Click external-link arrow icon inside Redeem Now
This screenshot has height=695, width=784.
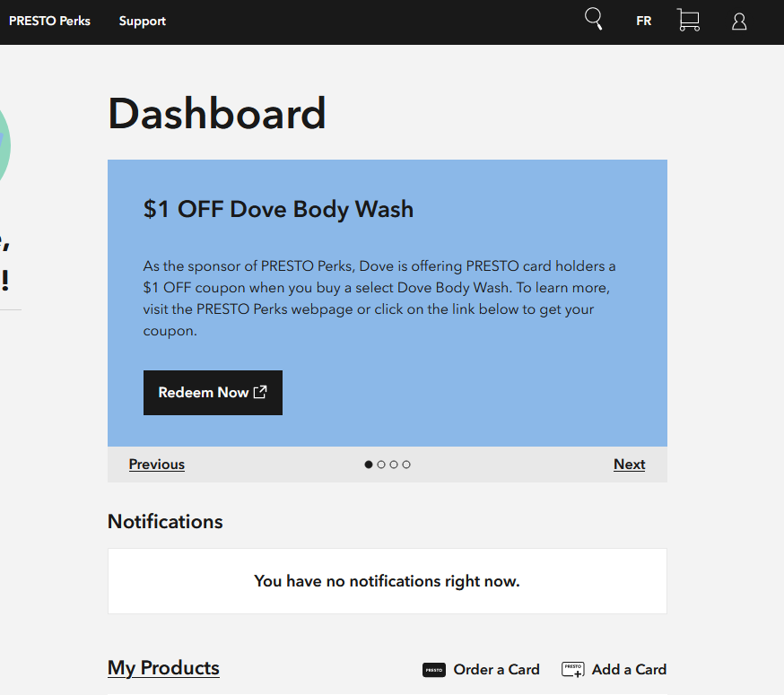pyautogui.click(x=261, y=392)
